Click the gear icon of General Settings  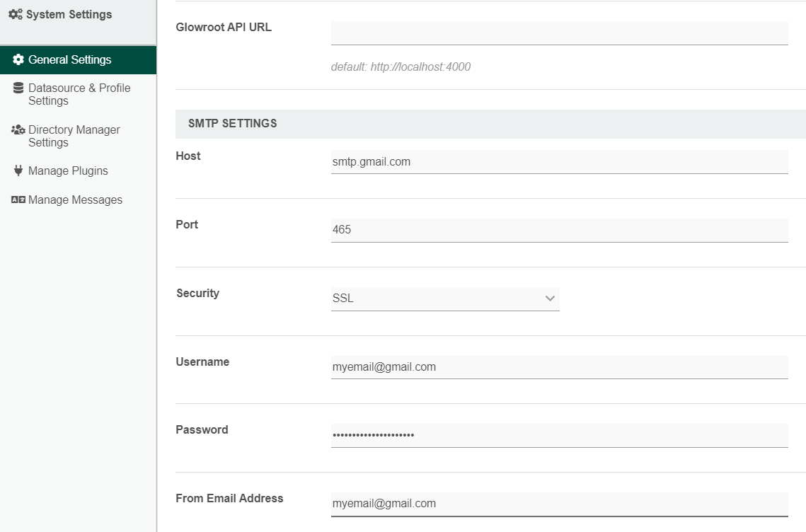pos(18,60)
